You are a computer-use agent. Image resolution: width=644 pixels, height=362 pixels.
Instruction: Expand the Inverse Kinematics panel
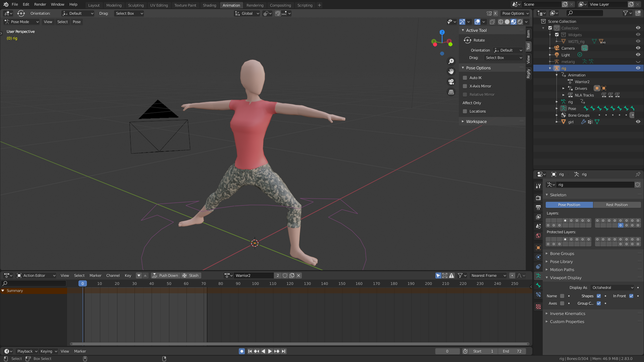coord(567,314)
